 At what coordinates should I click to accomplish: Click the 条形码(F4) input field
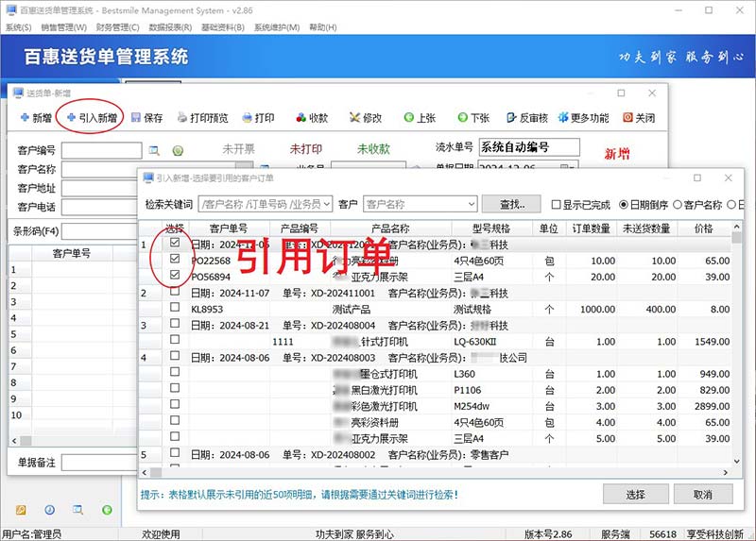100,231
